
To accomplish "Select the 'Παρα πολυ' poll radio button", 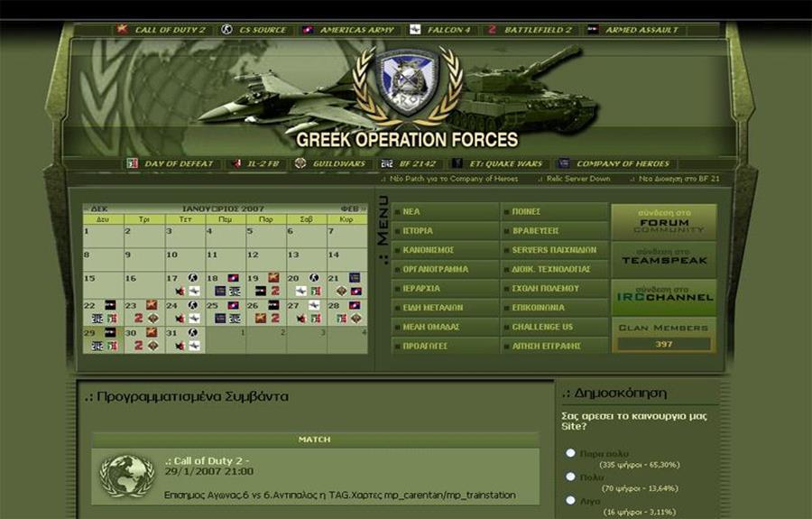I will tap(570, 453).
